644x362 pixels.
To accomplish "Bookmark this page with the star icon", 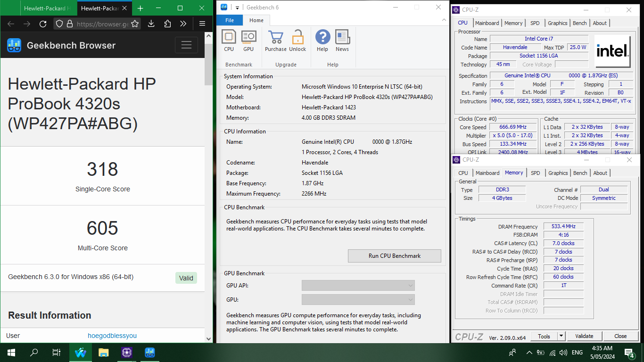I will click(135, 24).
